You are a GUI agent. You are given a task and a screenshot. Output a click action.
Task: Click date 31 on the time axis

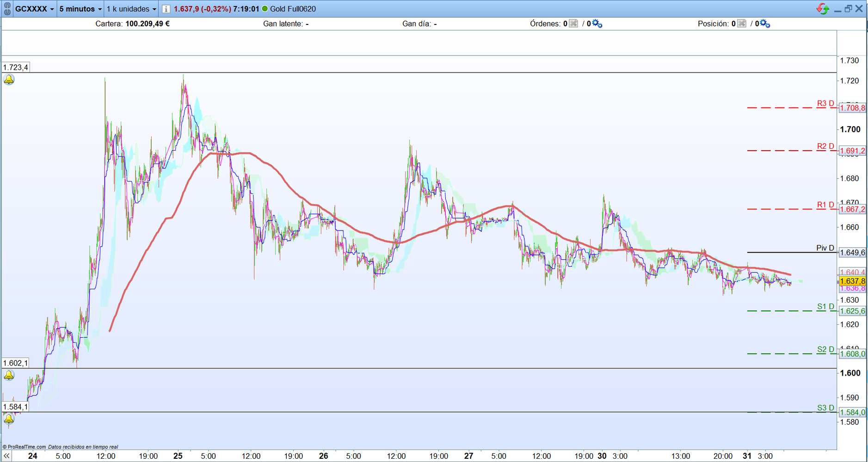747,456
